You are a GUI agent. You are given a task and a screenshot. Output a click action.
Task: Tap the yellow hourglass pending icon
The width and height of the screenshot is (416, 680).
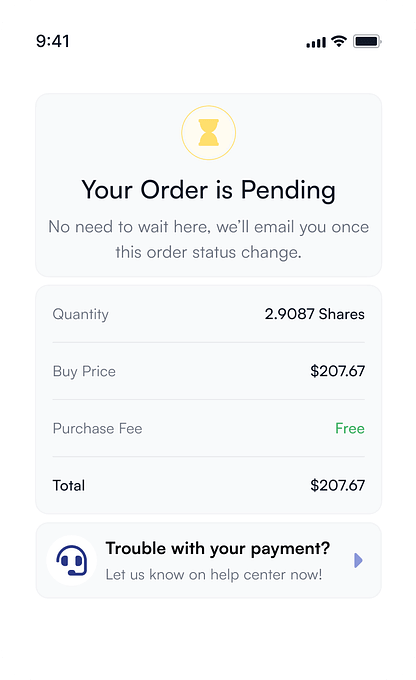point(208,133)
